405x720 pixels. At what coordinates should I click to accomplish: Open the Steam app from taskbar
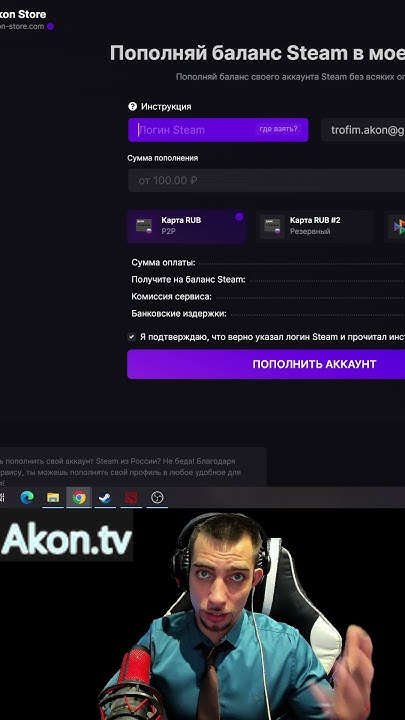105,497
